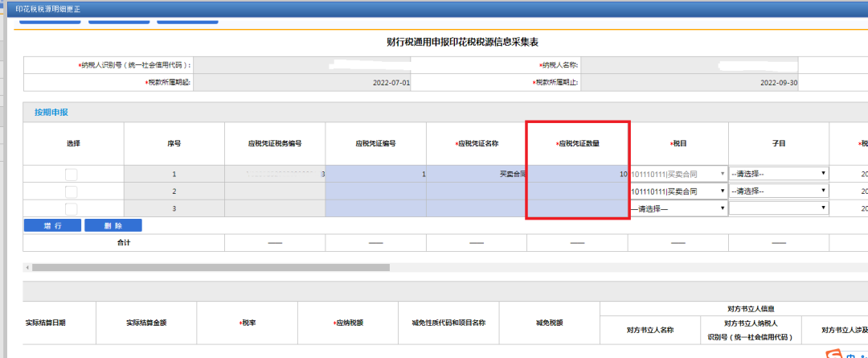Click the 应税凭证编号 column header
868x358 pixels.
pyautogui.click(x=375, y=143)
